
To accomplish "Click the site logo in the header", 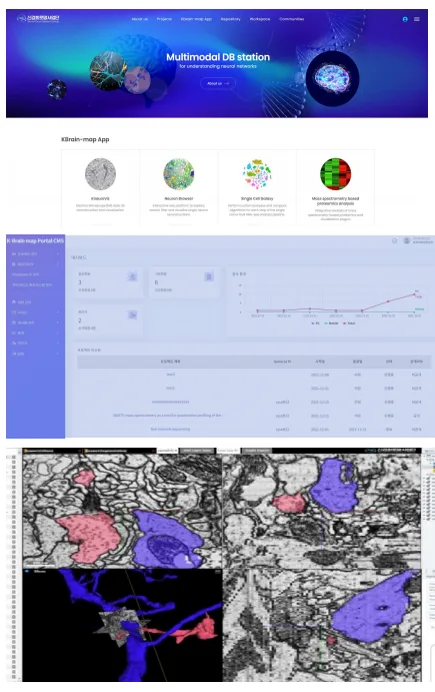I will point(38,19).
